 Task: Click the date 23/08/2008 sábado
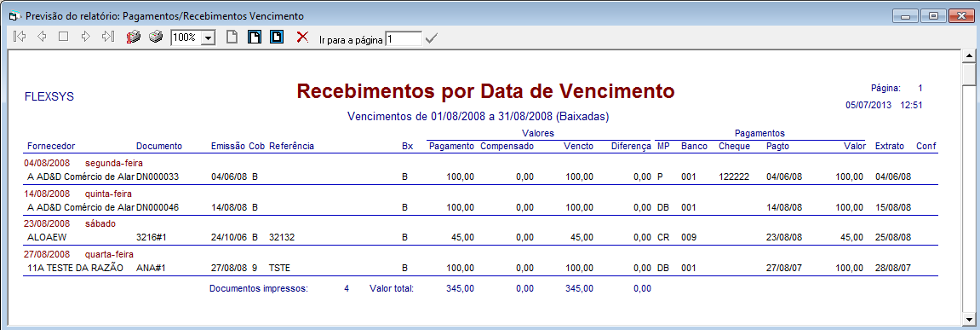(70, 223)
